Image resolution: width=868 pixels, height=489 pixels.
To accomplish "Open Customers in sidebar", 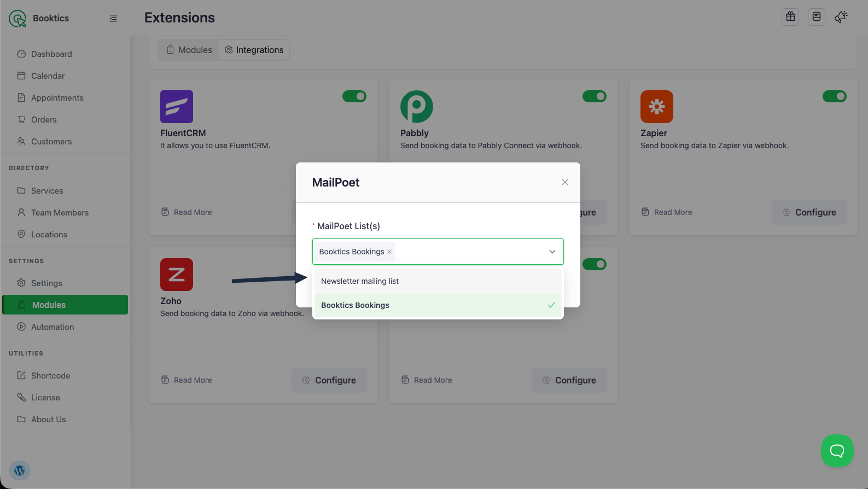I will [x=65, y=141].
